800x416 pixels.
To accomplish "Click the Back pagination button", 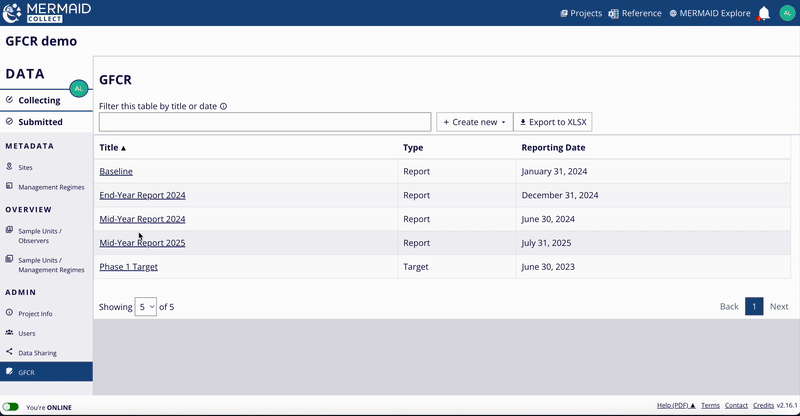I will (729, 306).
